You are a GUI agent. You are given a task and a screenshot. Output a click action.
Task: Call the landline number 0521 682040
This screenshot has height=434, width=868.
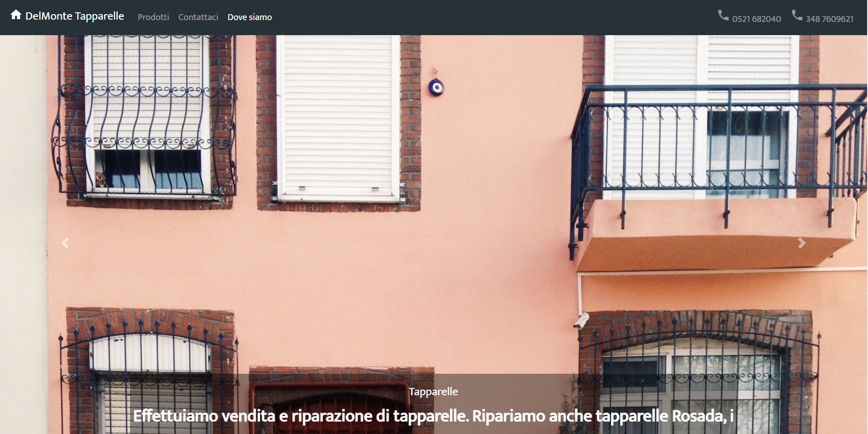[x=757, y=19]
